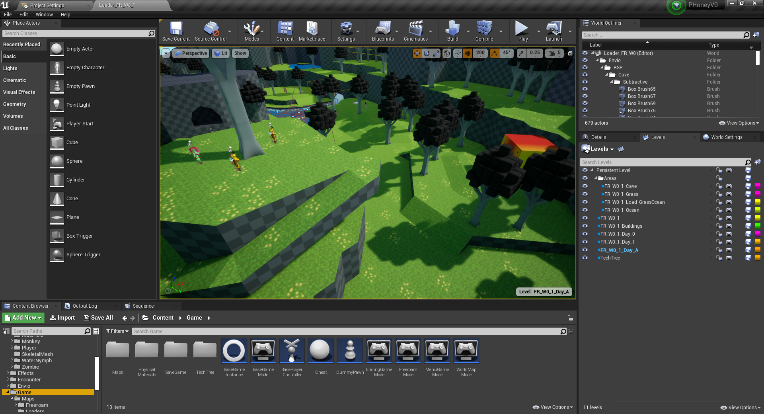Toggle visibility of FR_W0_1_Grass level
The width and height of the screenshot is (764, 414).
tap(585, 194)
